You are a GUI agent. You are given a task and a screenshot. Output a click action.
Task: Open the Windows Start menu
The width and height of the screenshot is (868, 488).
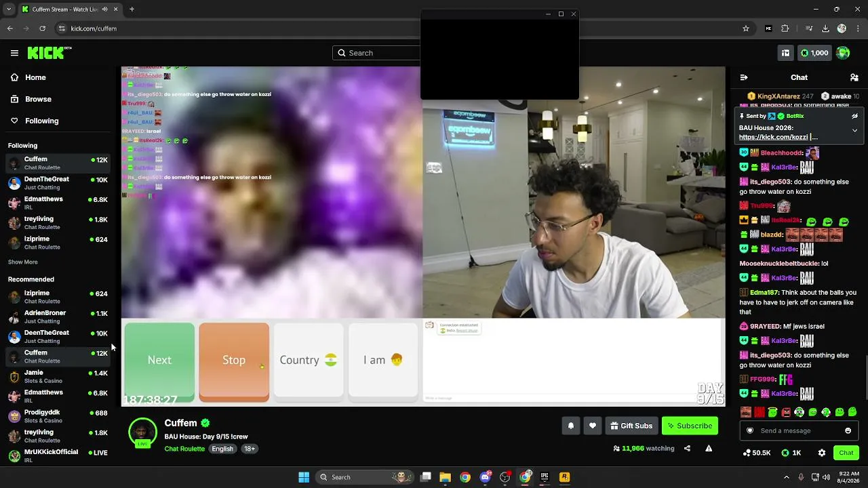click(304, 477)
